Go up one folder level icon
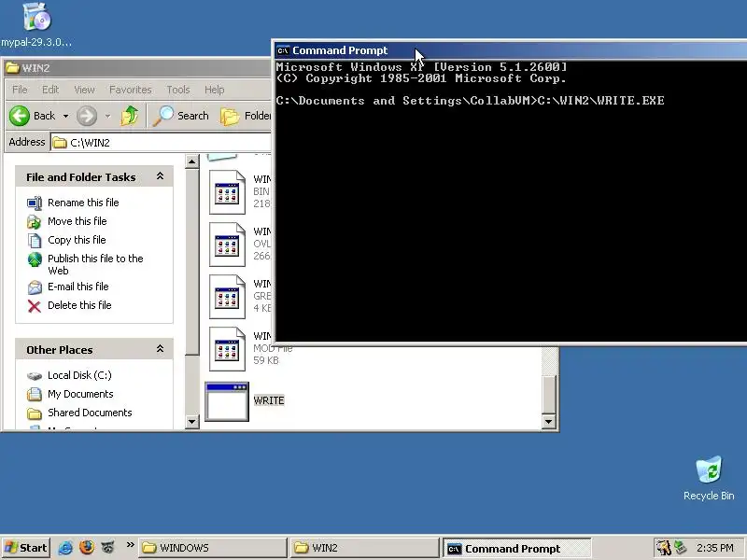Image resolution: width=747 pixels, height=560 pixels. 129,116
